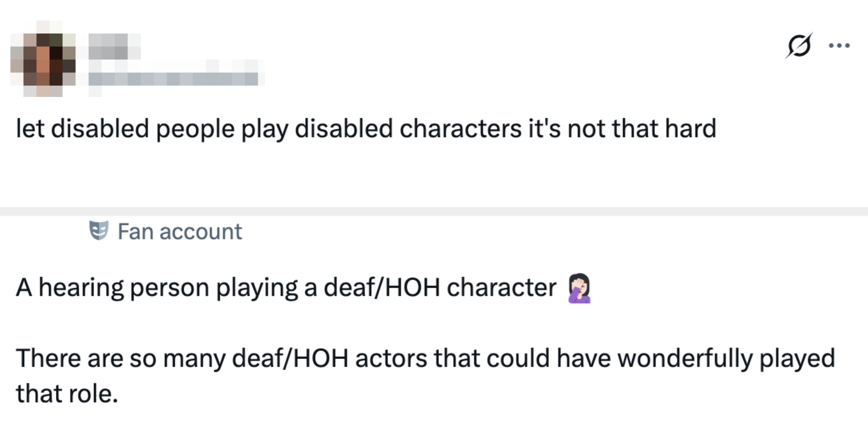Screen dimensions: 868x423
Task: Open the blurred display name profile link
Action: (115, 47)
